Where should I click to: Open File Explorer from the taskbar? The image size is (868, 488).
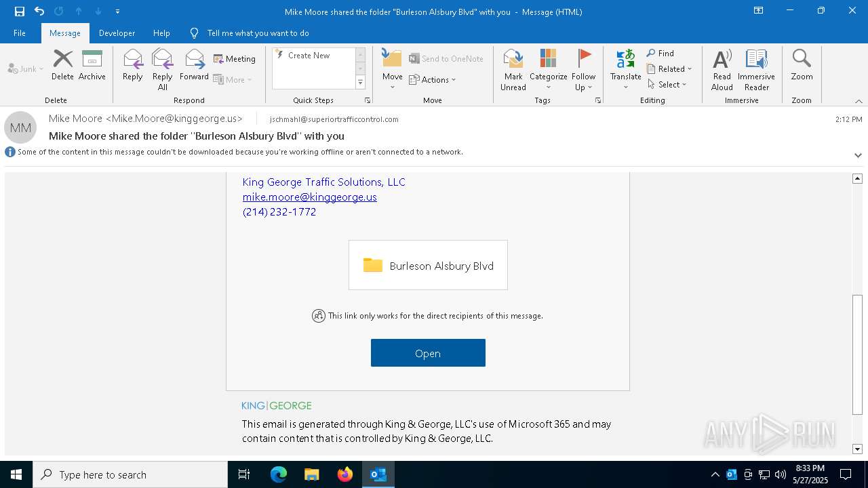(312, 474)
